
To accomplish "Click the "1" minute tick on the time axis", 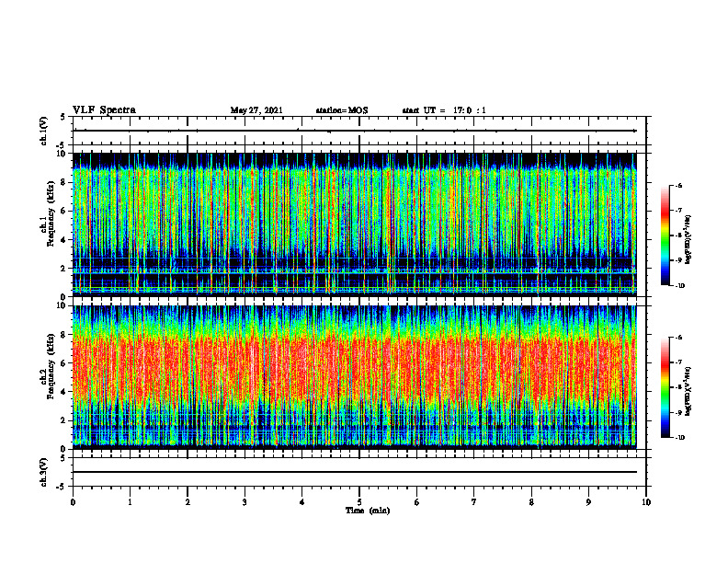I will pos(130,502).
